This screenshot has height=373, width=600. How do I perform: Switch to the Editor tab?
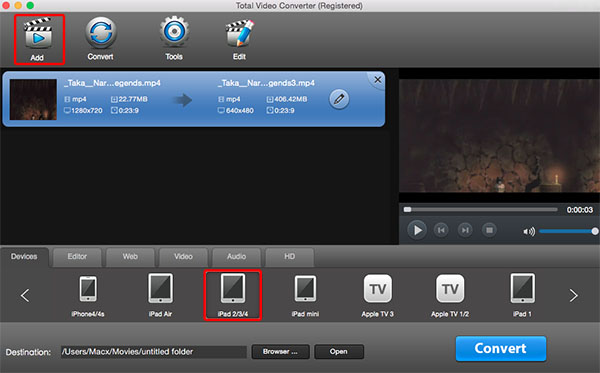click(x=77, y=257)
